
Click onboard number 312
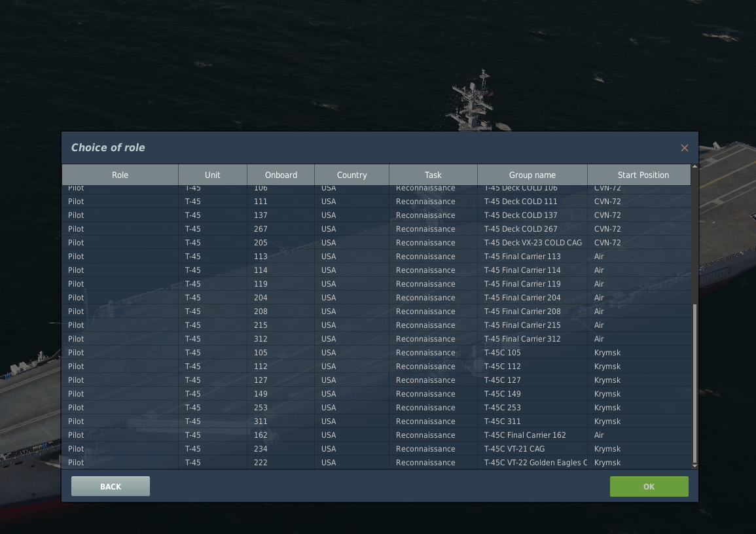click(261, 339)
